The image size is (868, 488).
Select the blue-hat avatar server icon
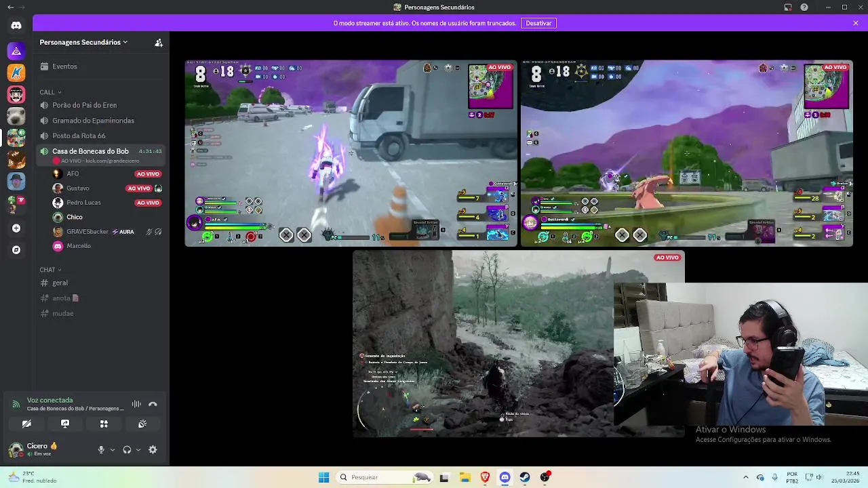pos(16,181)
